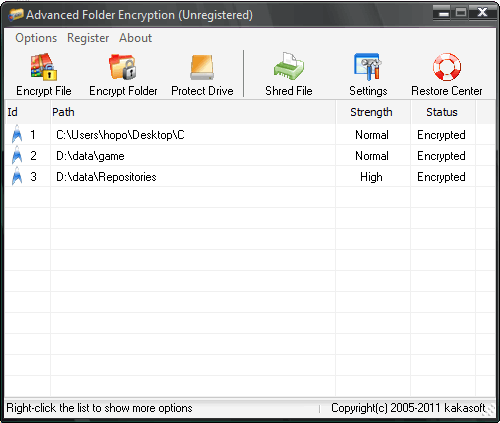
Task: Open the Register menu
Action: [88, 38]
